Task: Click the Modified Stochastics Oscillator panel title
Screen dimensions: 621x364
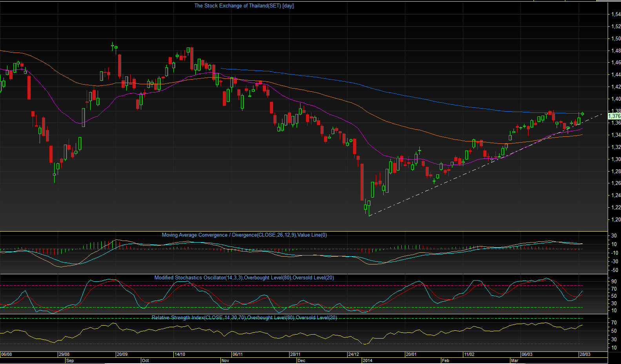Action: tap(244, 278)
